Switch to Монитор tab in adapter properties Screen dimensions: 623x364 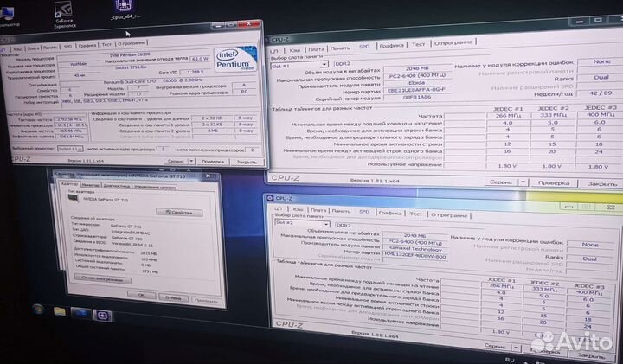[90, 185]
